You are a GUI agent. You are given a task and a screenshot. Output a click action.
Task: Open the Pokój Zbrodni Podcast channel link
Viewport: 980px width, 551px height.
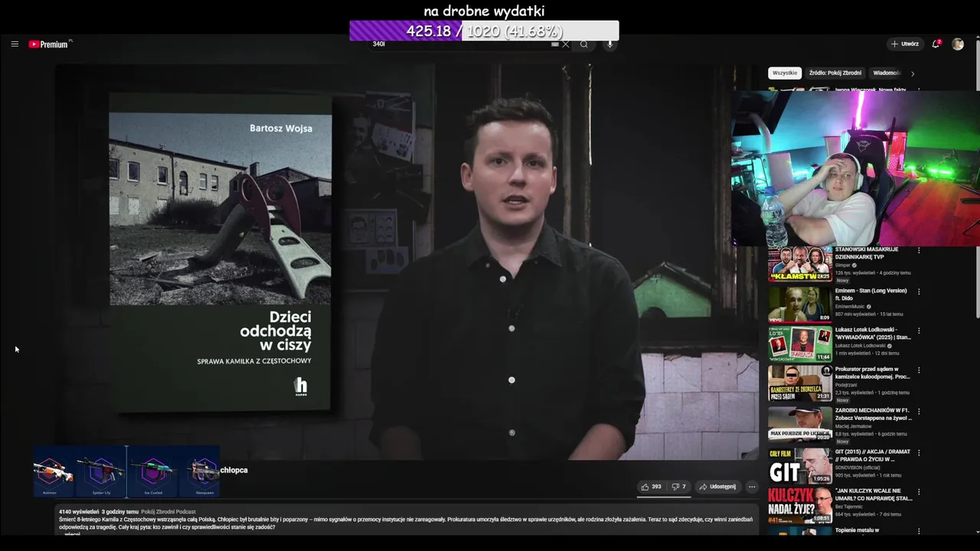point(168,512)
